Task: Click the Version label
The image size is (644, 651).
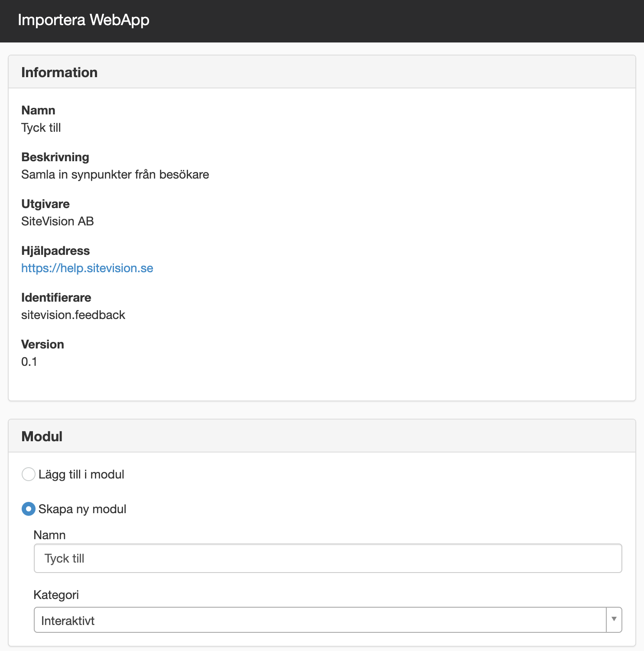Action: point(42,345)
